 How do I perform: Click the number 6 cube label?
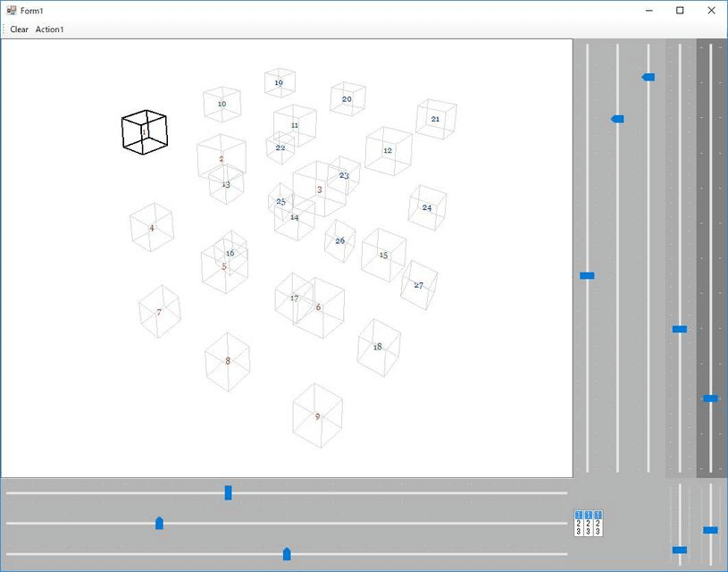(318, 307)
